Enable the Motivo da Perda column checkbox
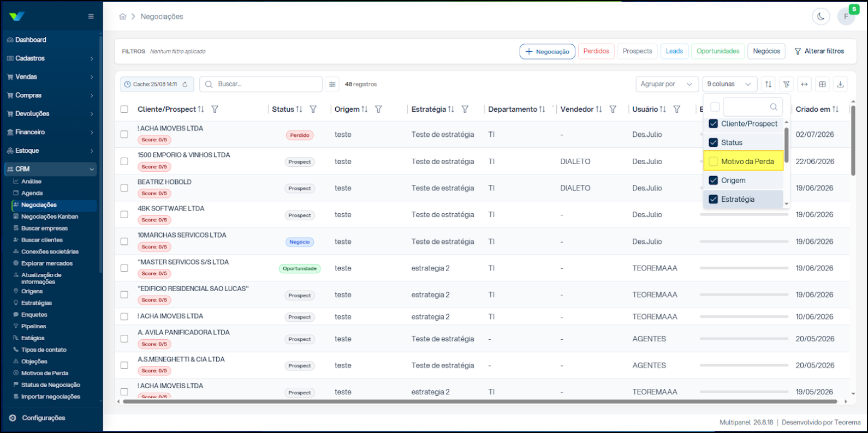 (713, 161)
